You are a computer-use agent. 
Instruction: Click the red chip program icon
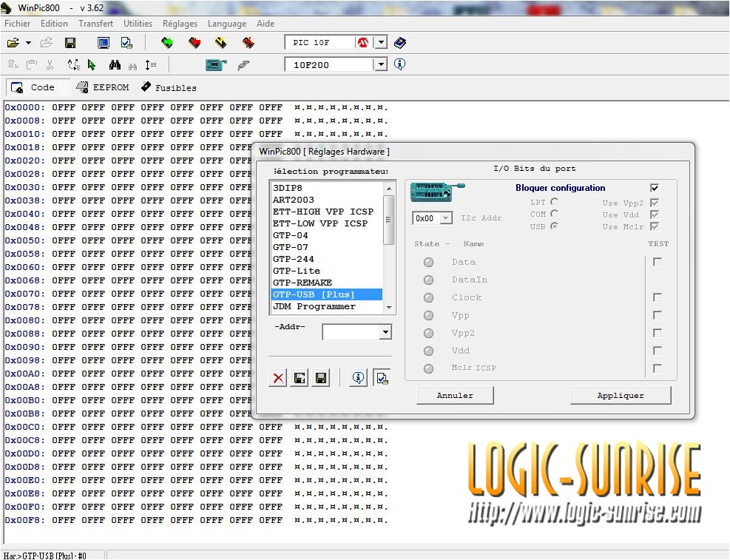click(195, 43)
